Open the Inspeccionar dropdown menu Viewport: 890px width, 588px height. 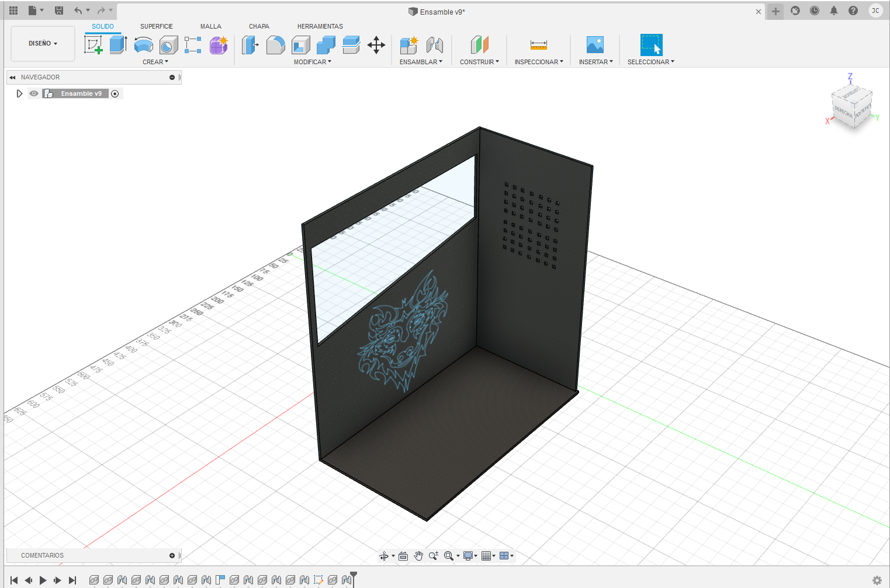(539, 62)
